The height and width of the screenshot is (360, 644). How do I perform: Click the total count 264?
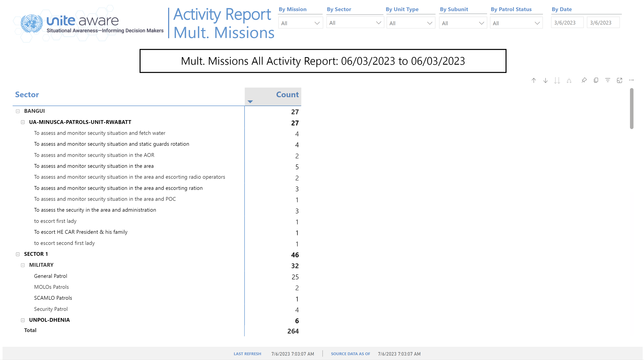click(x=293, y=331)
